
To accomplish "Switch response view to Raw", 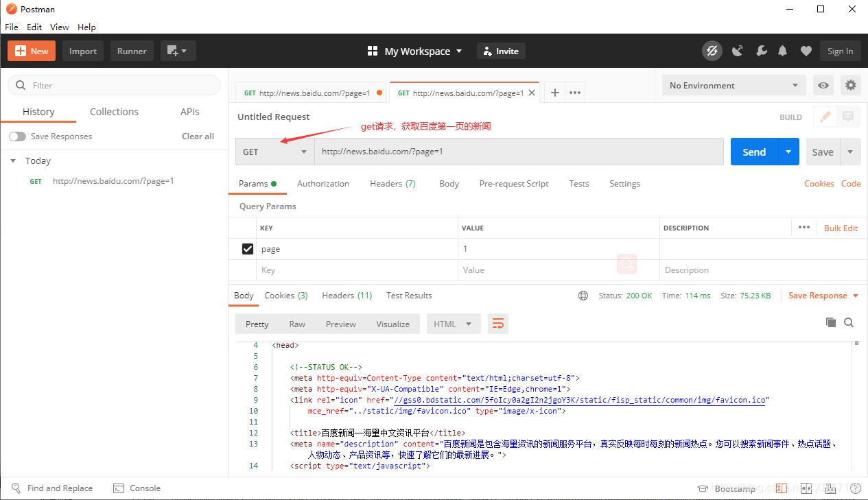I will pos(297,324).
